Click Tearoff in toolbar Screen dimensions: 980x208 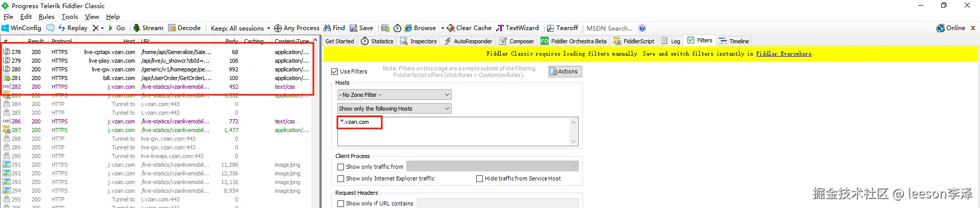pyautogui.click(x=562, y=28)
